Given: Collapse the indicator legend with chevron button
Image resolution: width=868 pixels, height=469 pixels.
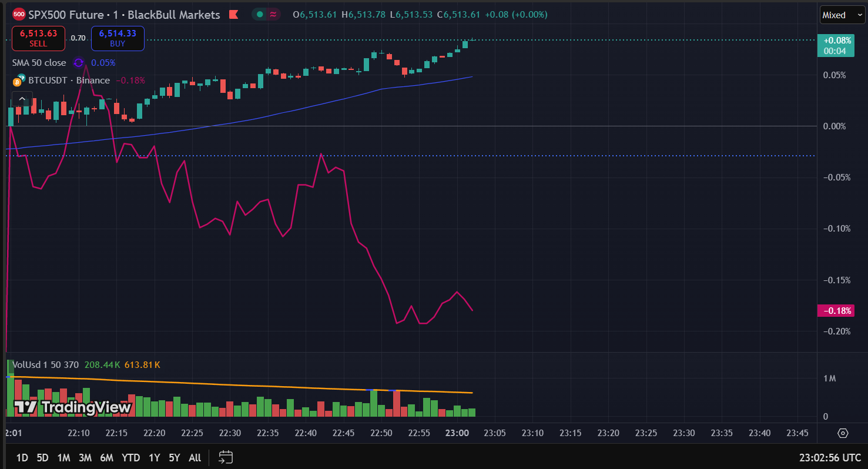Looking at the screenshot, I should (22, 98).
